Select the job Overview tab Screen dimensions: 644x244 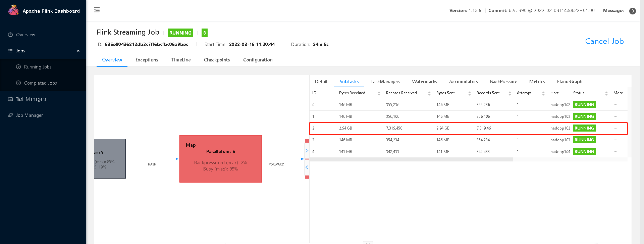click(x=112, y=60)
